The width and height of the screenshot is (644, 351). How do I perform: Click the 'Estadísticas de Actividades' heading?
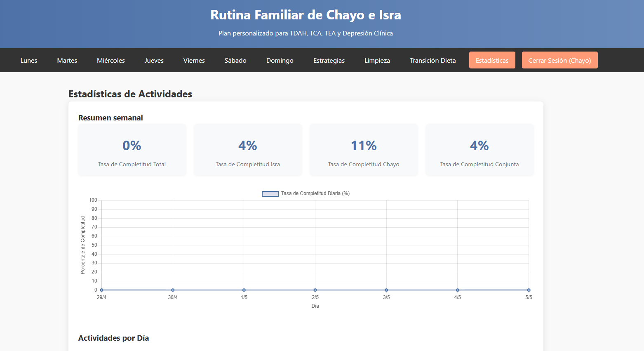click(130, 94)
